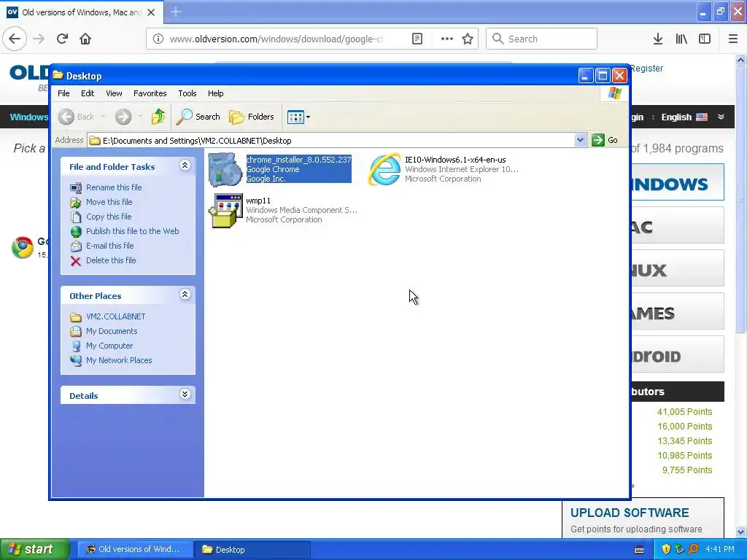Select the wmp11 installer icon
This screenshot has height=560, width=747.
(x=225, y=211)
